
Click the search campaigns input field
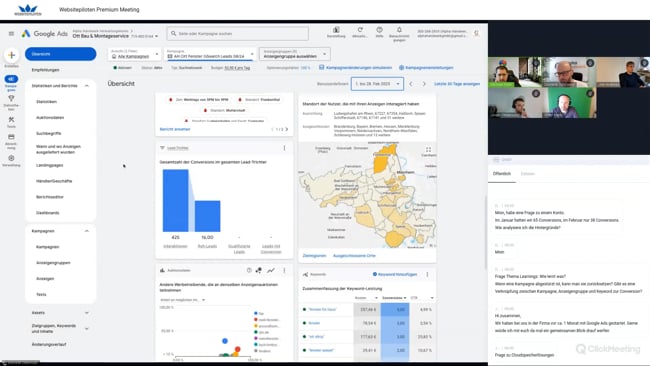pos(238,34)
